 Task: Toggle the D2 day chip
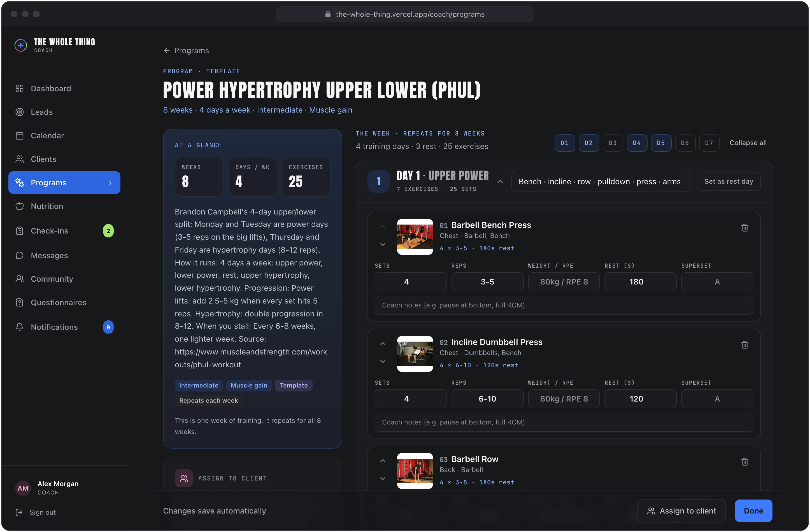pyautogui.click(x=589, y=143)
